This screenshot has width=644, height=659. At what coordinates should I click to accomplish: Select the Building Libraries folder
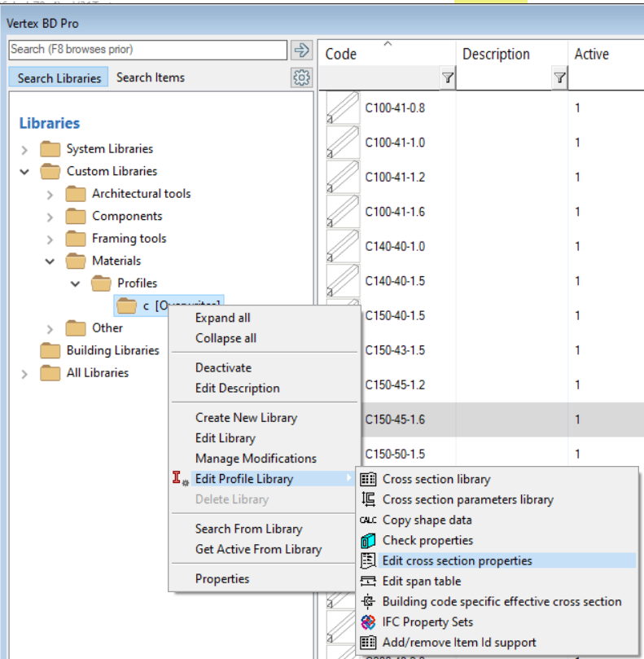pos(112,350)
